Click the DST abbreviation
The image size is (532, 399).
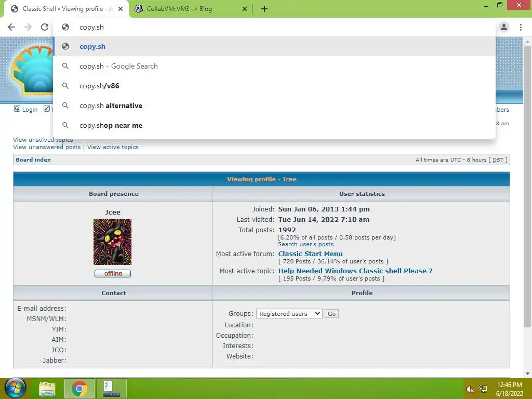tap(498, 160)
